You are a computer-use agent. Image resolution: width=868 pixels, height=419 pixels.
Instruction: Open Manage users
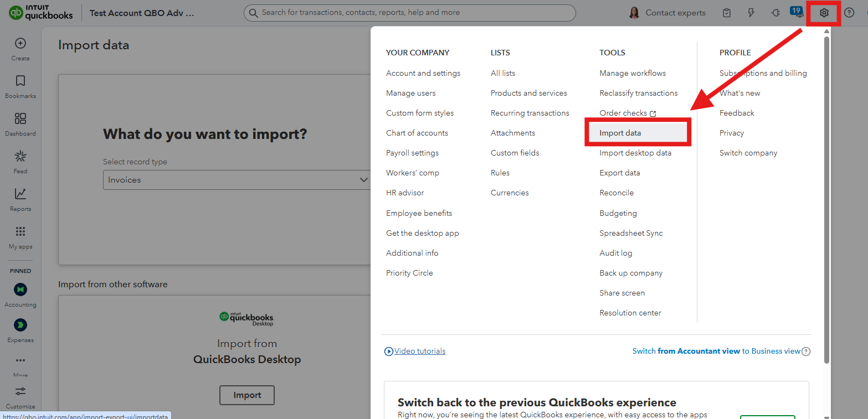411,93
